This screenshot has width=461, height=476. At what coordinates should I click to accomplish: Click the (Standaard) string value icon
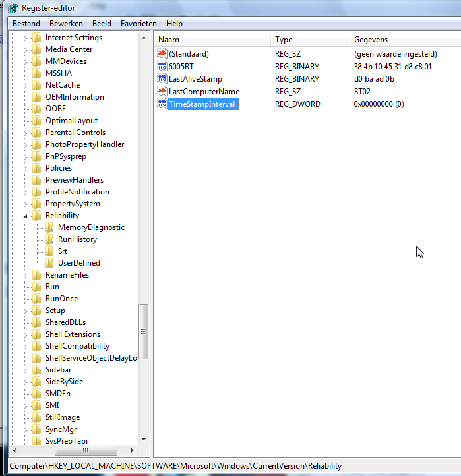pos(162,54)
